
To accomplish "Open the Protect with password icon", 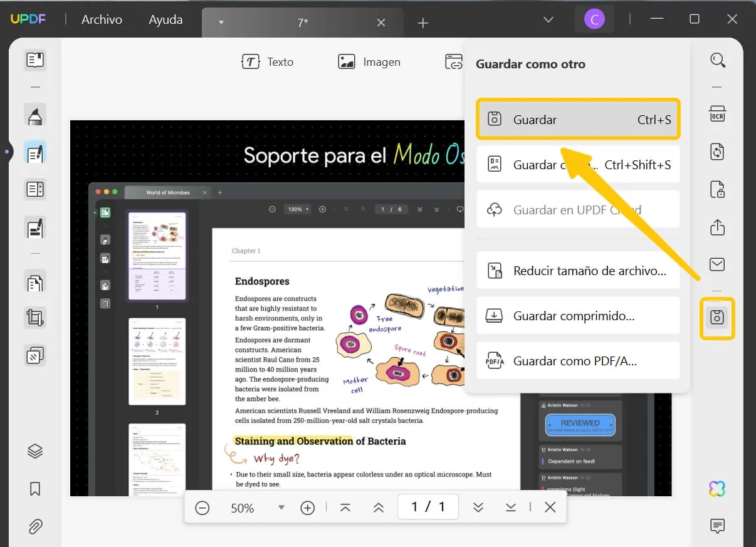I will [x=718, y=189].
